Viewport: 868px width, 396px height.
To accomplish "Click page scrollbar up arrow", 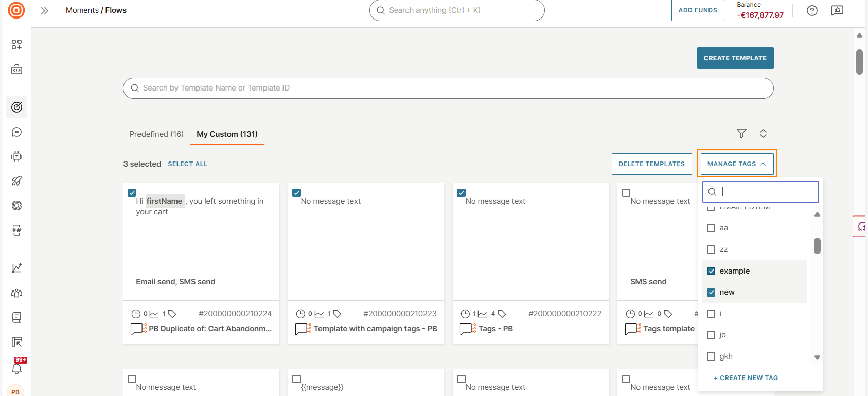I will [859, 35].
